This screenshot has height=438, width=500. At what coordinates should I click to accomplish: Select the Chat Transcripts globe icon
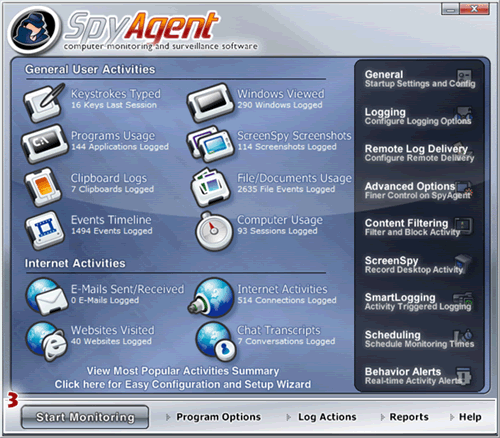click(x=216, y=341)
